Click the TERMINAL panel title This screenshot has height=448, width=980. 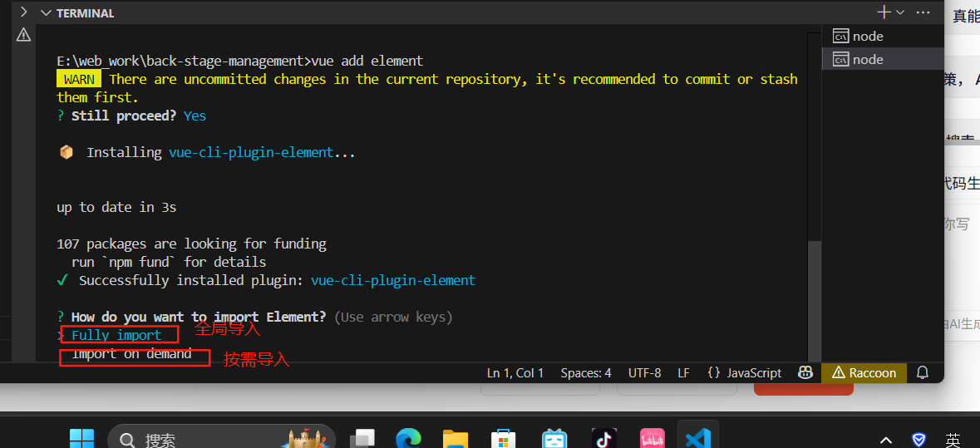pos(85,13)
